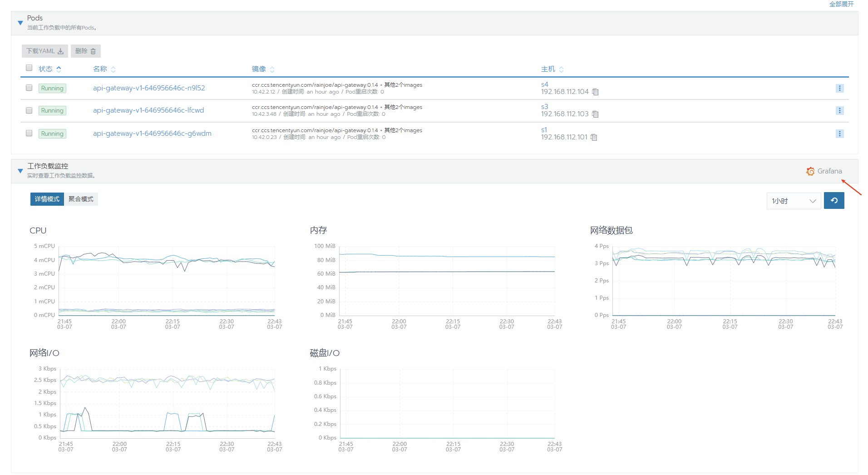Click pod IP 10.42.2.12 text

tap(263, 92)
